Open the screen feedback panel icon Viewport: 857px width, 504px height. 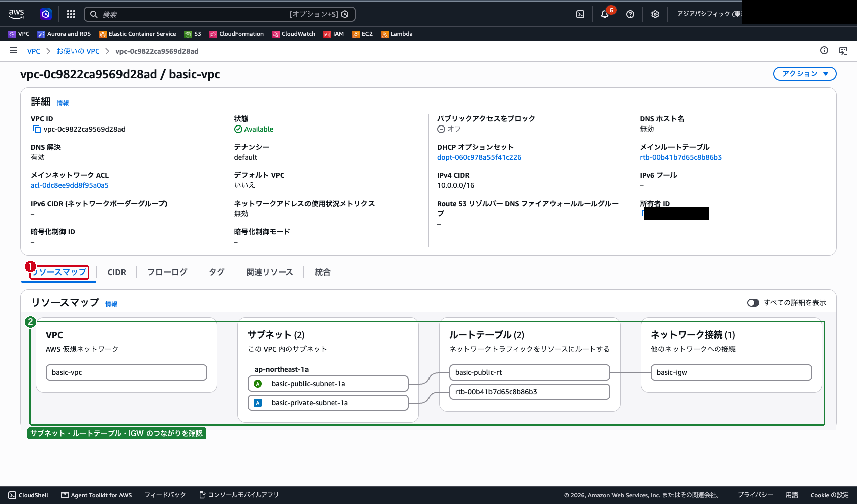[x=843, y=51]
